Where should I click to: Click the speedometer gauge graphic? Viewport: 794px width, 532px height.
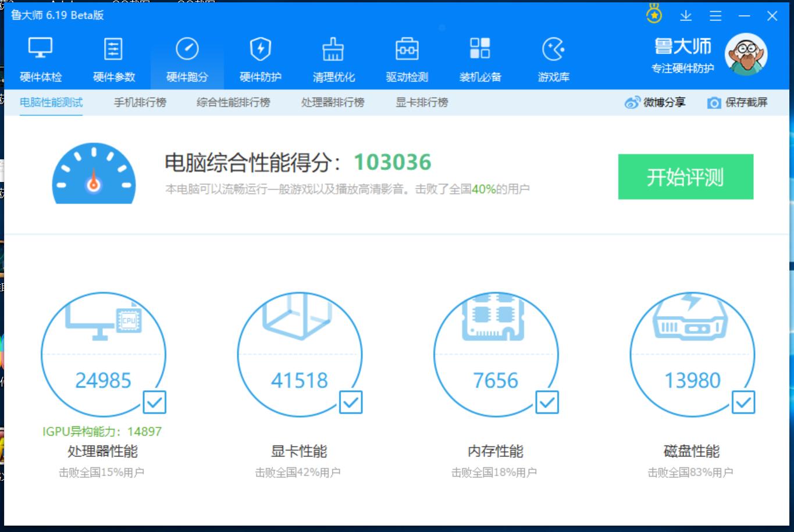tap(93, 173)
